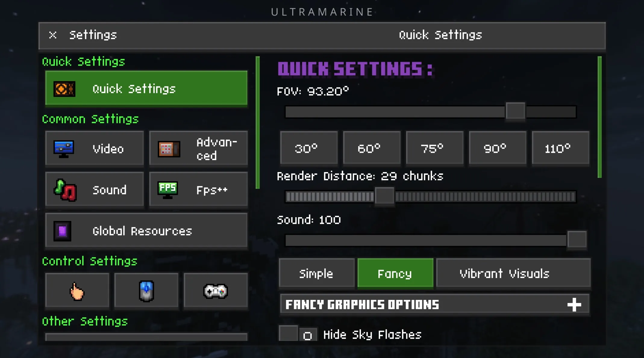The height and width of the screenshot is (358, 644).
Task: Open Advanced settings chip icon
Action: click(x=169, y=149)
